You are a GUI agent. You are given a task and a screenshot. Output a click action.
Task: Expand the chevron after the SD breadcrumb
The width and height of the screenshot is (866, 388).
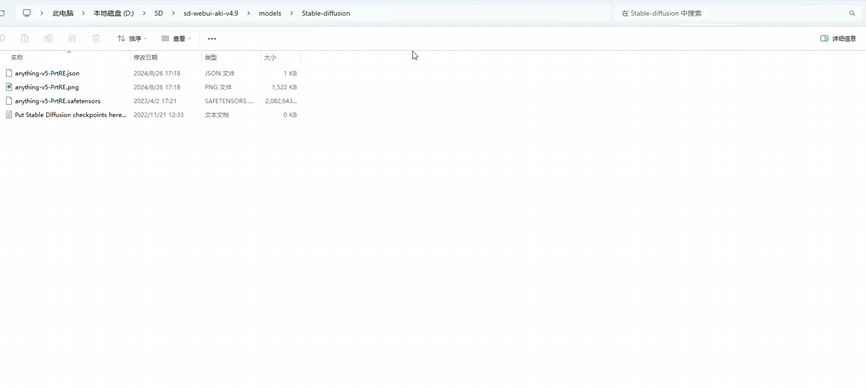(173, 13)
